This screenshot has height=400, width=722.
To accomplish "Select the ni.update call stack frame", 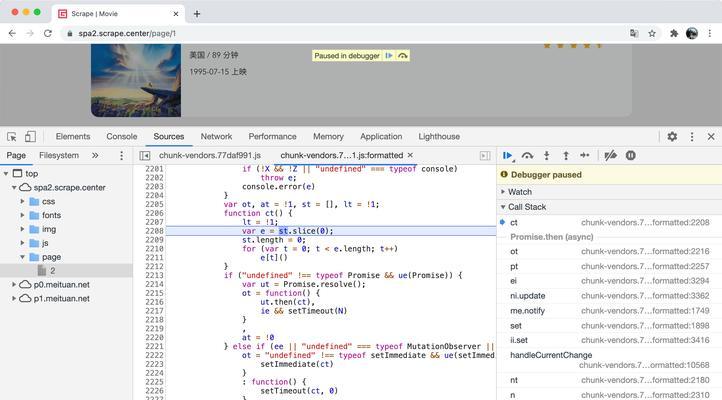I will click(x=610, y=296).
